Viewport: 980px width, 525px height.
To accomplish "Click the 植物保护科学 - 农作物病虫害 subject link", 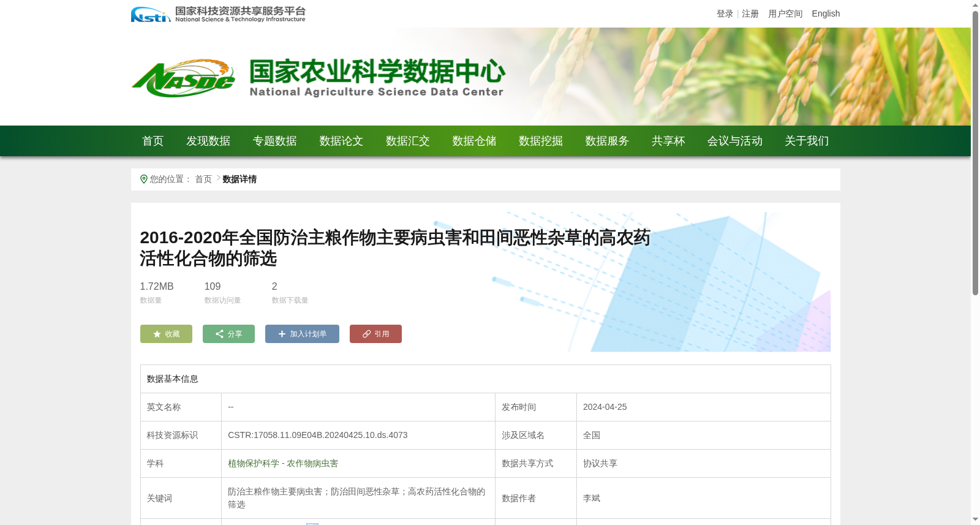I will click(x=283, y=463).
